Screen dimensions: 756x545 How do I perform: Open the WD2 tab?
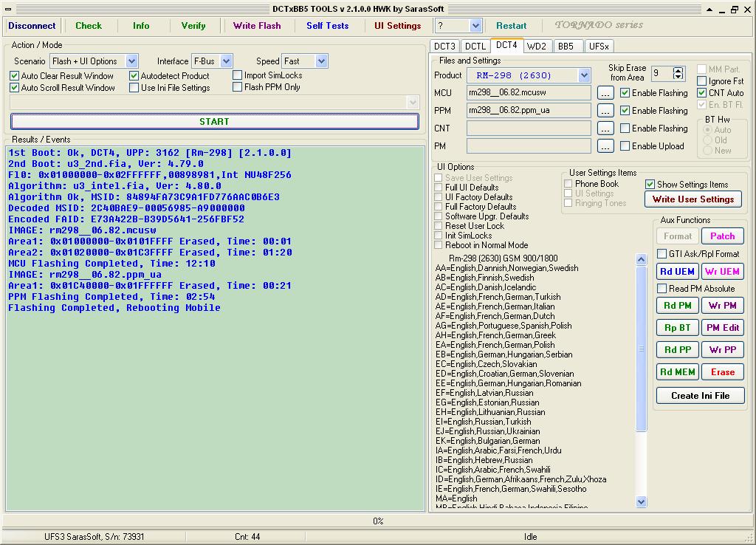coord(537,47)
